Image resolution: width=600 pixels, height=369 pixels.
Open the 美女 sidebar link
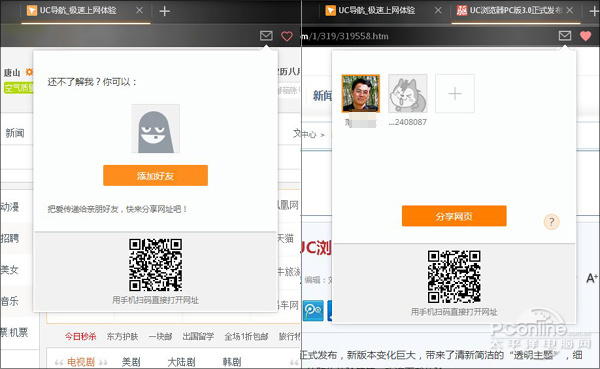click(x=10, y=269)
